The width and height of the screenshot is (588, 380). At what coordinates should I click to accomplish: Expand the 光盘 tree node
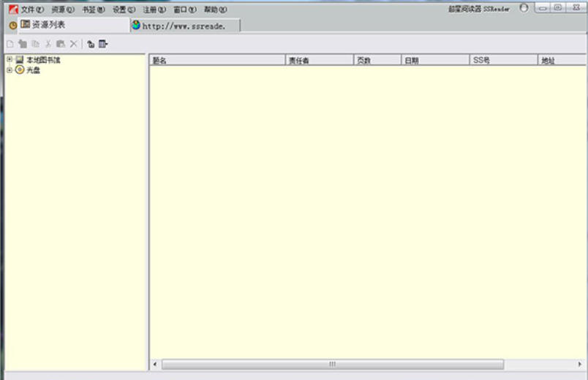[x=10, y=70]
